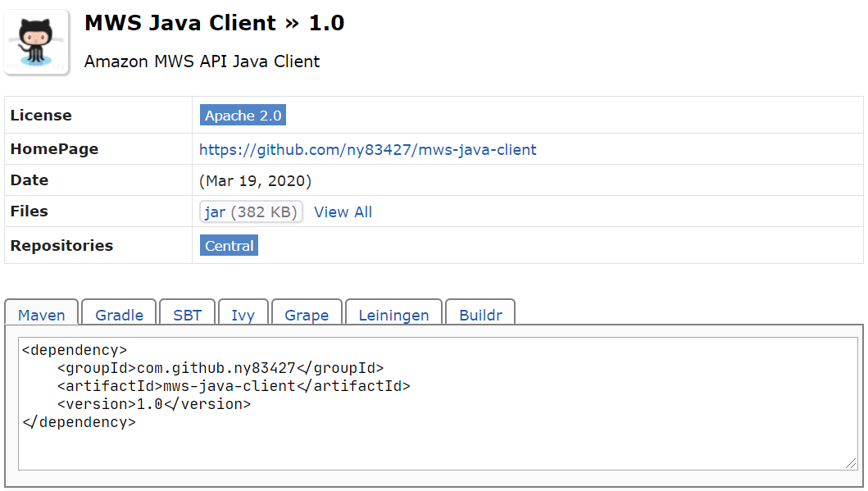The width and height of the screenshot is (868, 491).
Task: Click the Apache 2.0 license badge
Action: coord(243,116)
